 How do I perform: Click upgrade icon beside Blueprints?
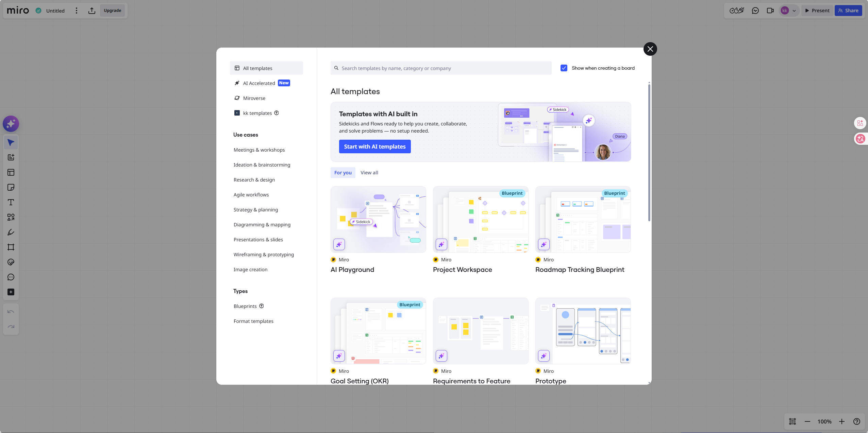click(262, 306)
